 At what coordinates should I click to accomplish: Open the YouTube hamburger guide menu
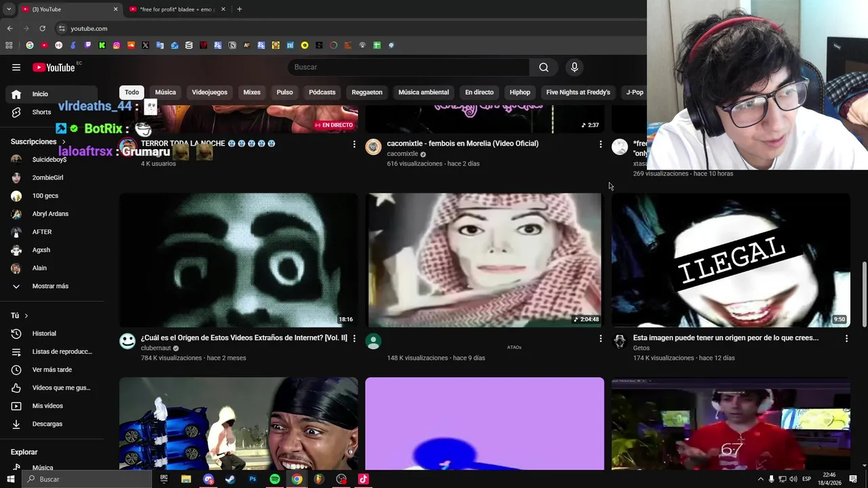16,67
